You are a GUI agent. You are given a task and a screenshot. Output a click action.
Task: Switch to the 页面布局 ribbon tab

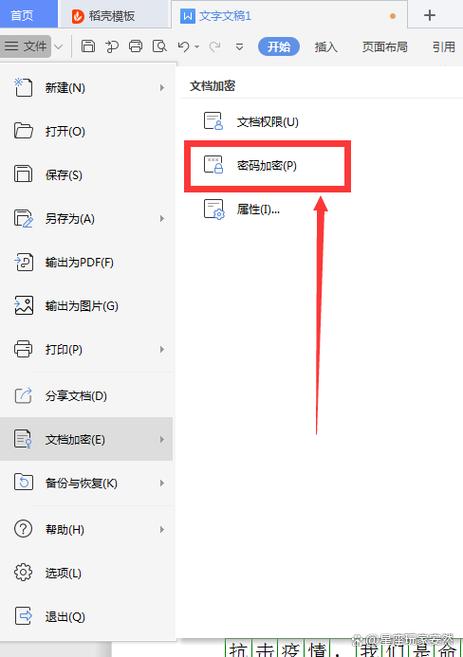tap(385, 47)
